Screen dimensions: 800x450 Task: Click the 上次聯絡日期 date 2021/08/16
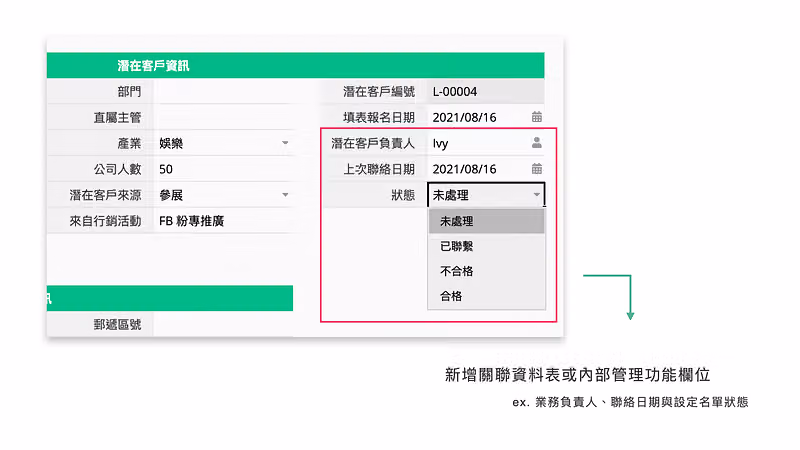point(464,169)
